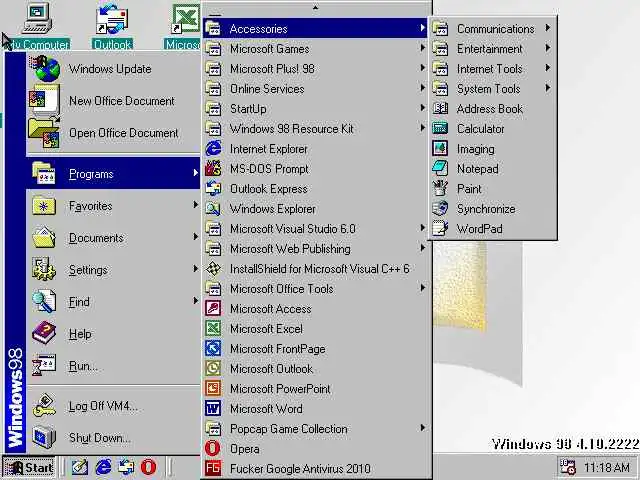
Task: Select Microsoft Office Tools entry
Action: tap(315, 289)
